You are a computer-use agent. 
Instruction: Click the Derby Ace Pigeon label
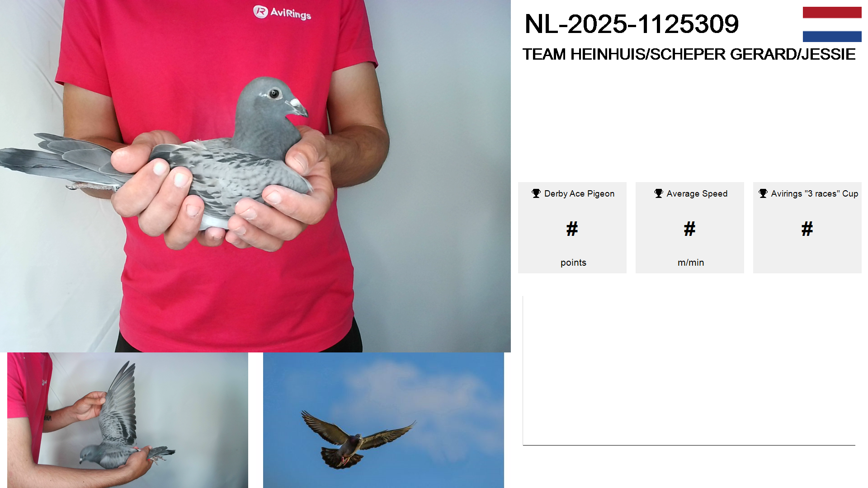tap(579, 194)
